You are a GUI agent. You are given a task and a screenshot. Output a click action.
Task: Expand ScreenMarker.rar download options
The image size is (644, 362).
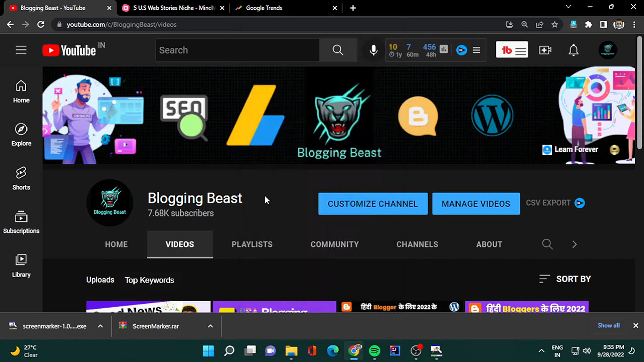tap(210, 326)
